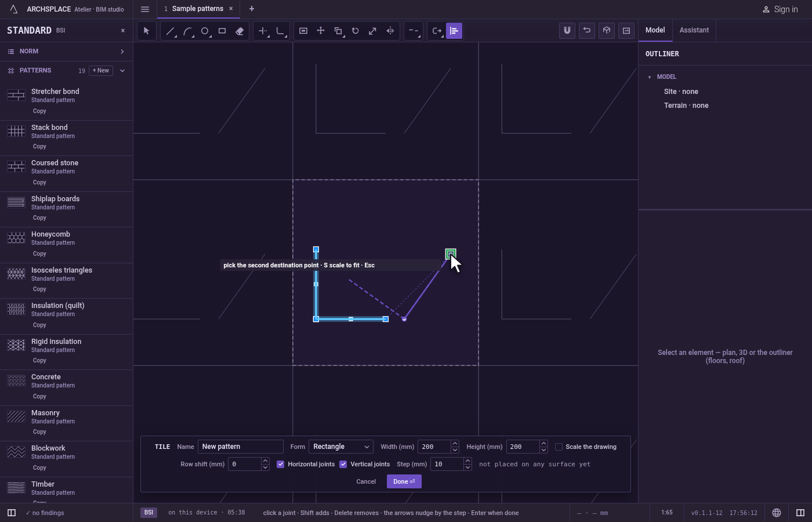
Task: Switch to the Model tab
Action: 655,30
